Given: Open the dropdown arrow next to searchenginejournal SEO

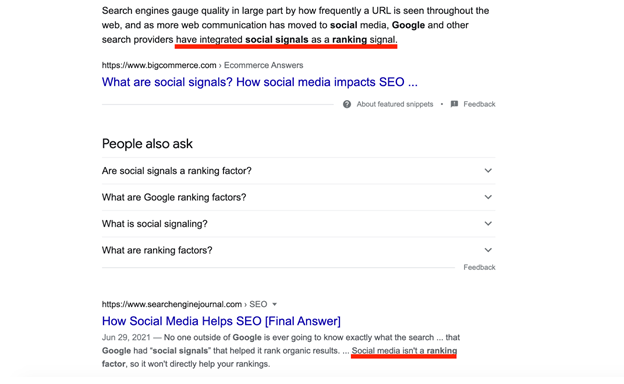Looking at the screenshot, I should coord(274,304).
